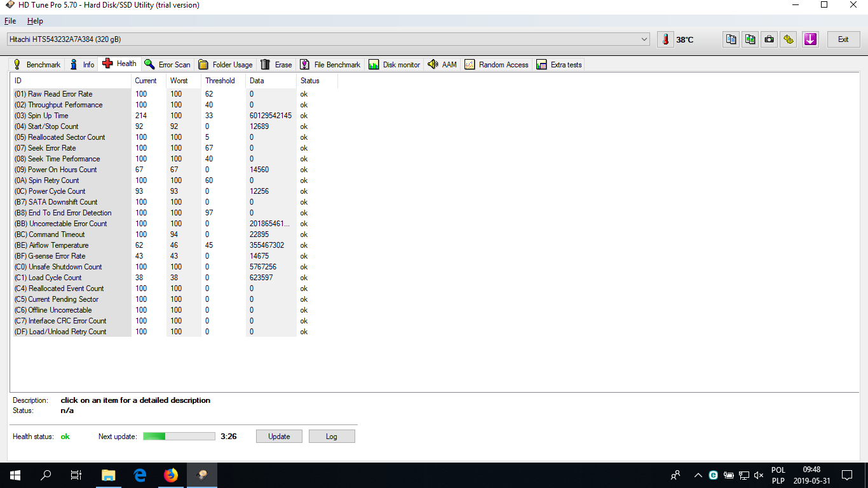Viewport: 868px width, 488px height.
Task: Copy text info to clipboard icon
Action: point(731,39)
